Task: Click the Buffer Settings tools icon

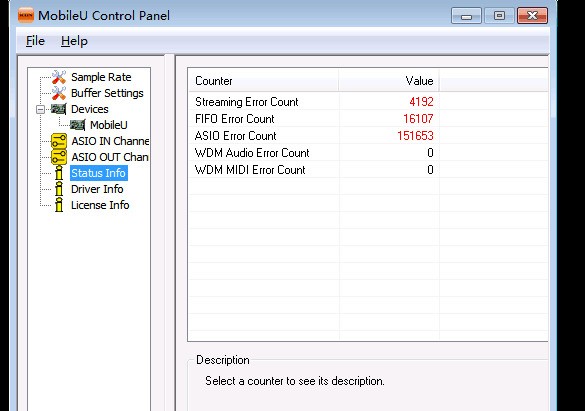Action: pyautogui.click(x=59, y=93)
